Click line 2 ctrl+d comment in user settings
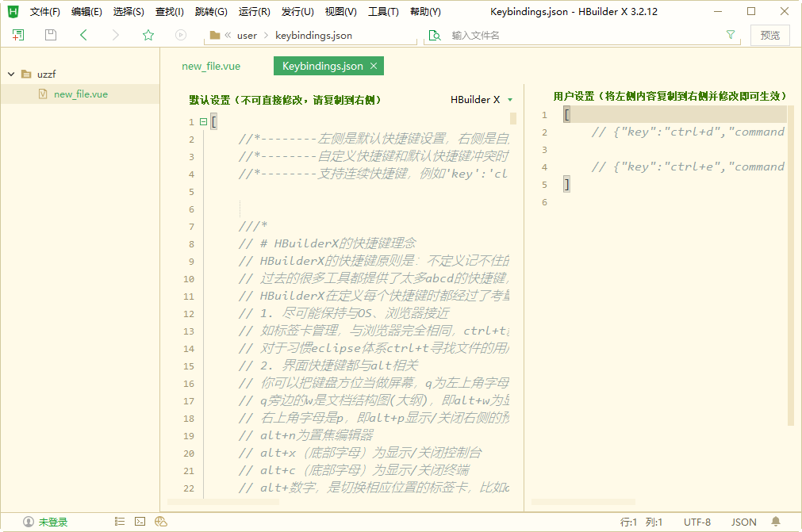Image resolution: width=802 pixels, height=532 pixels. click(x=688, y=132)
